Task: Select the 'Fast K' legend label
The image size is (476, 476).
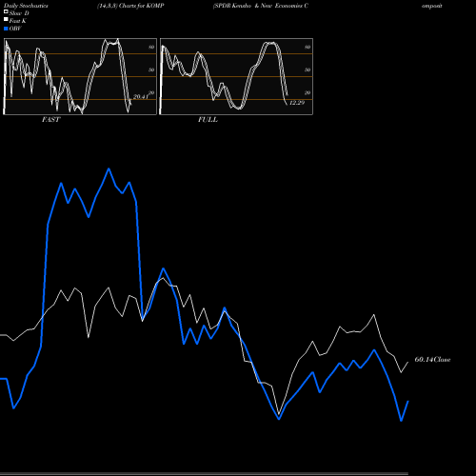Action: [x=18, y=21]
